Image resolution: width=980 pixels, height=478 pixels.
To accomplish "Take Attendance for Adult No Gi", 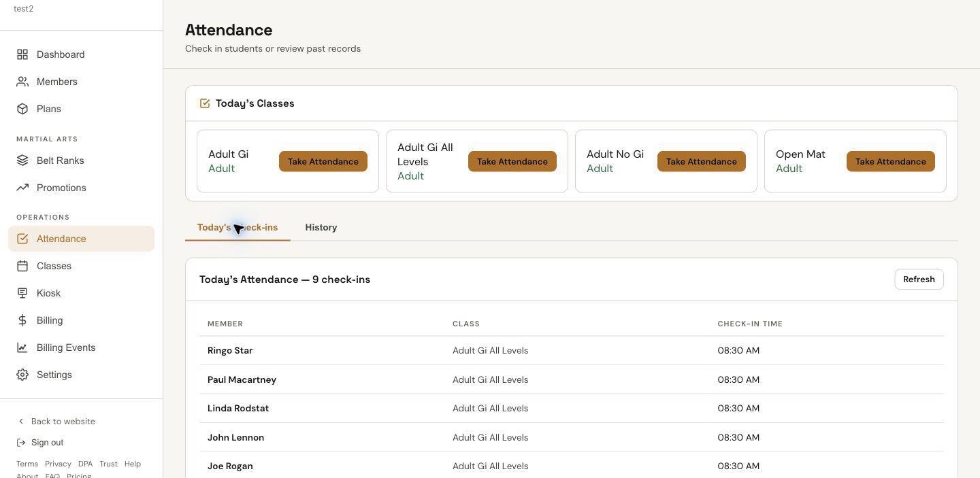I will (702, 161).
